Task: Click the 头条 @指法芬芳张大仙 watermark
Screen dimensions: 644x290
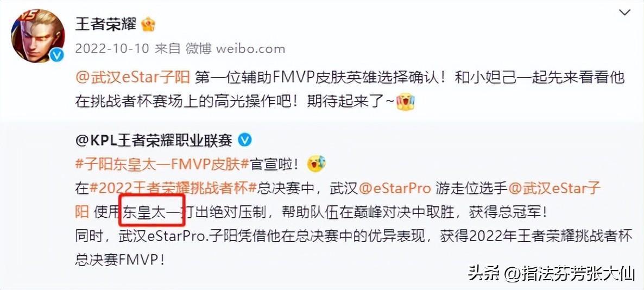Action: coord(551,273)
